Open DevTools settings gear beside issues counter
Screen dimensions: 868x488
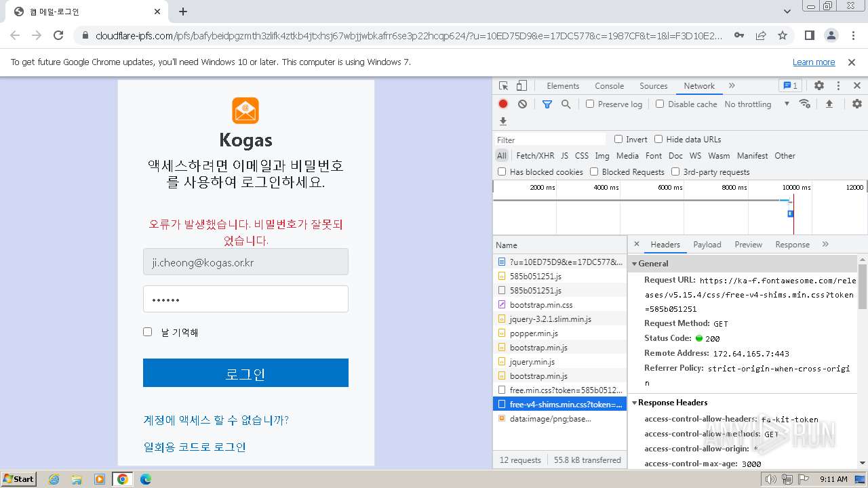(x=819, y=86)
